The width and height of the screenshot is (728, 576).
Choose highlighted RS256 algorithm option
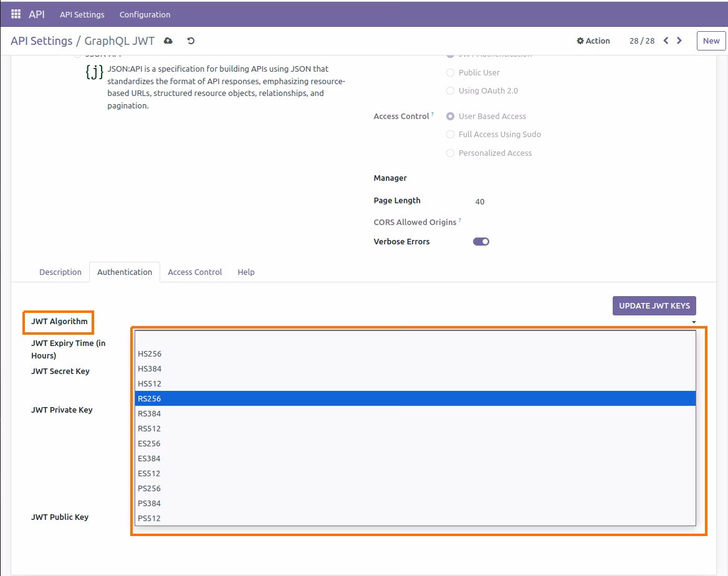[x=415, y=398]
